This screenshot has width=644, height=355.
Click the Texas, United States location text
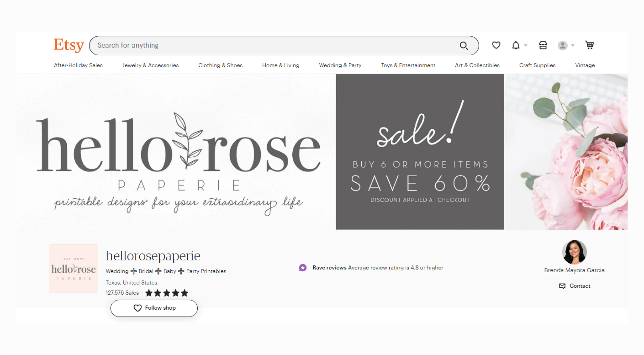[131, 283]
